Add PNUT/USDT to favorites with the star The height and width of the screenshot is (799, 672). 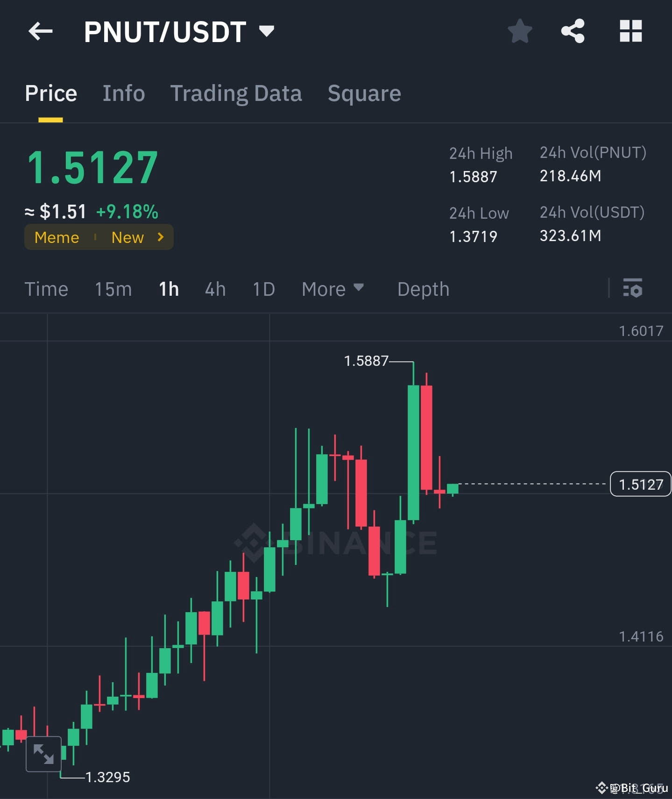pos(520,31)
